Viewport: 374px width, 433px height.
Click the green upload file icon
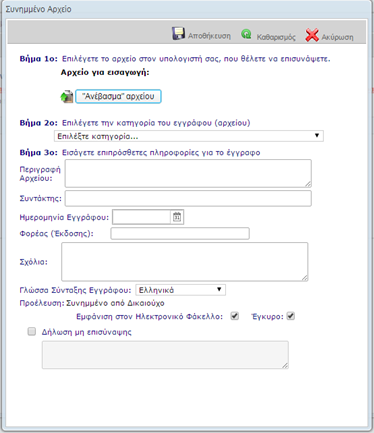67,97
